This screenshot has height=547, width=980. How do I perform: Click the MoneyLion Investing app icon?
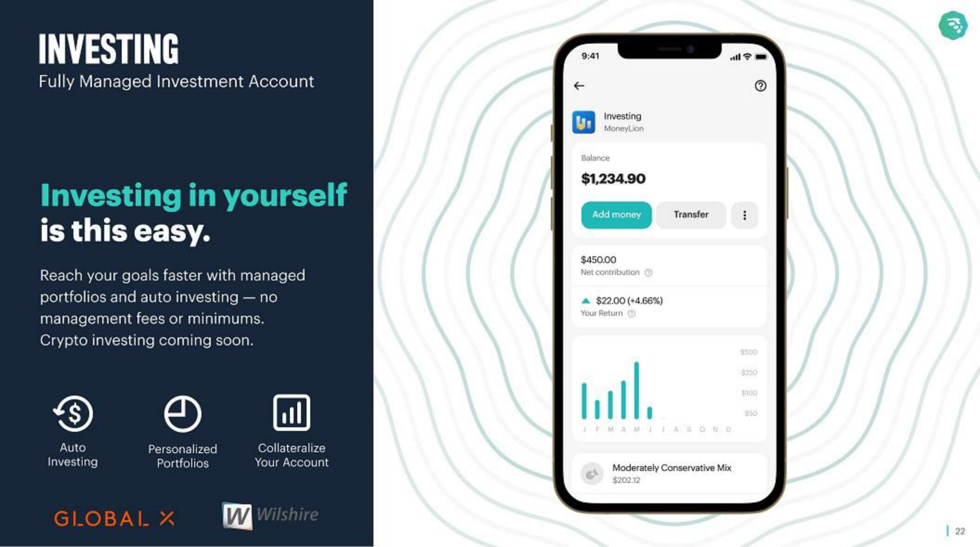583,121
